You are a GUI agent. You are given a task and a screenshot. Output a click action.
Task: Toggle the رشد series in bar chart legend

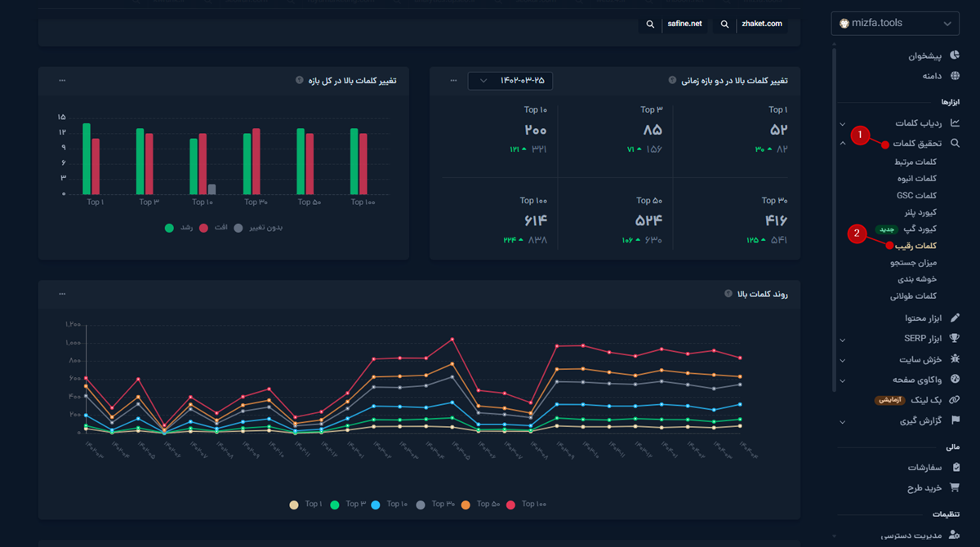point(181,228)
